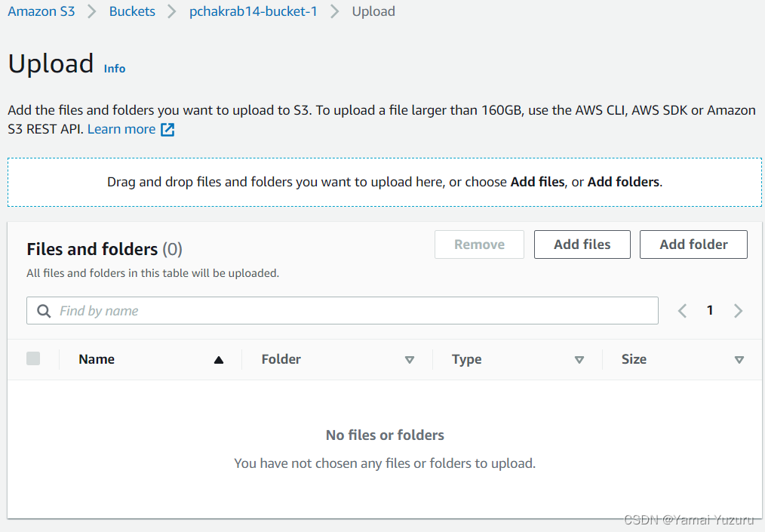Viewport: 765px width, 532px height.
Task: Click the drag and drop upload zone
Action: click(385, 182)
